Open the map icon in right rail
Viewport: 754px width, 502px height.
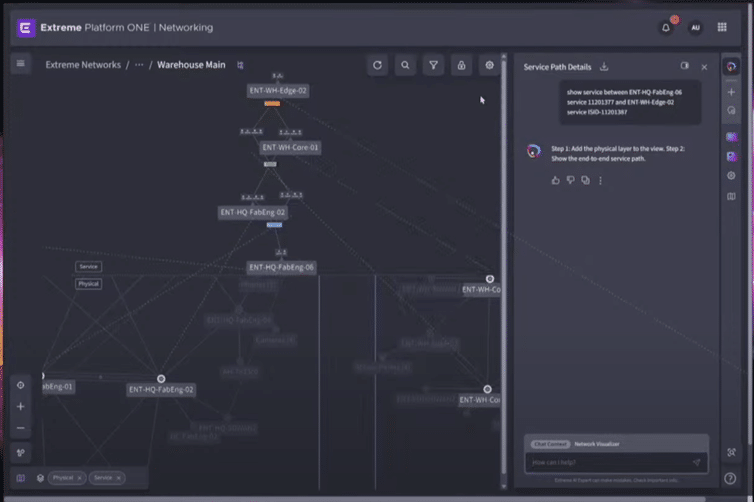click(x=731, y=196)
